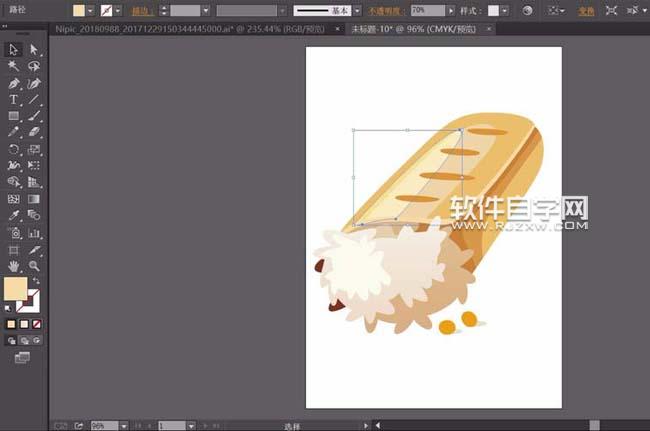
Task: Open brush definition 基本 dropdown
Action: point(357,10)
